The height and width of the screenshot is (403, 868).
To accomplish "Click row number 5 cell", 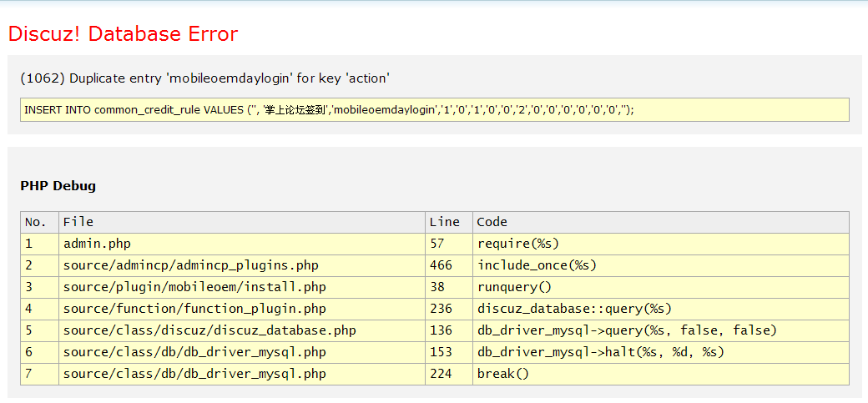I will (x=39, y=330).
